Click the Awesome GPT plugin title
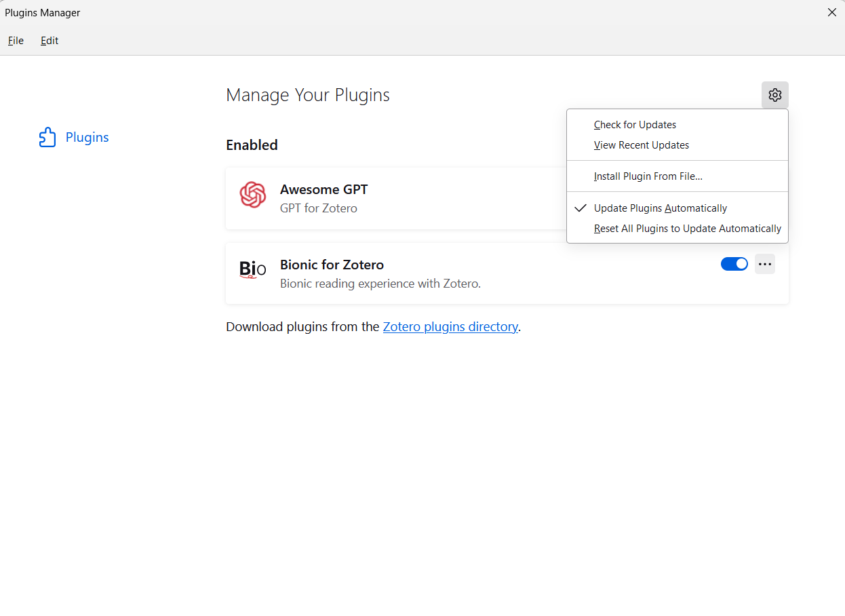845x616 pixels. click(323, 189)
